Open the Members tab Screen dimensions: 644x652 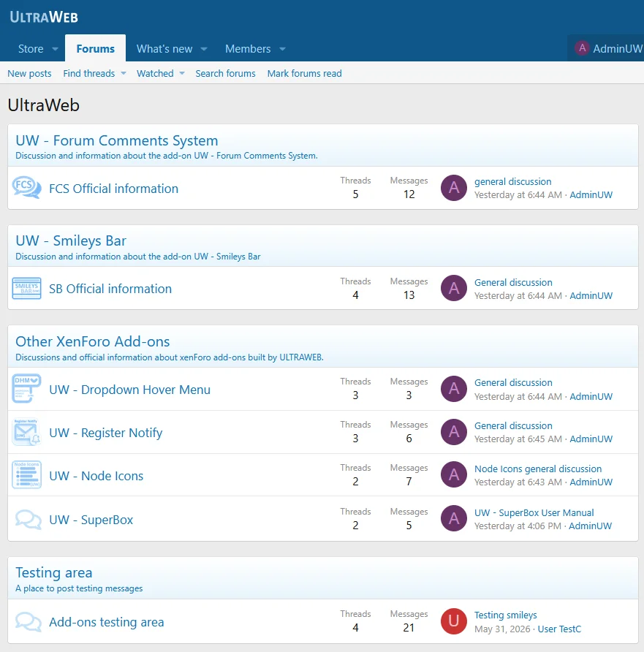(x=248, y=49)
